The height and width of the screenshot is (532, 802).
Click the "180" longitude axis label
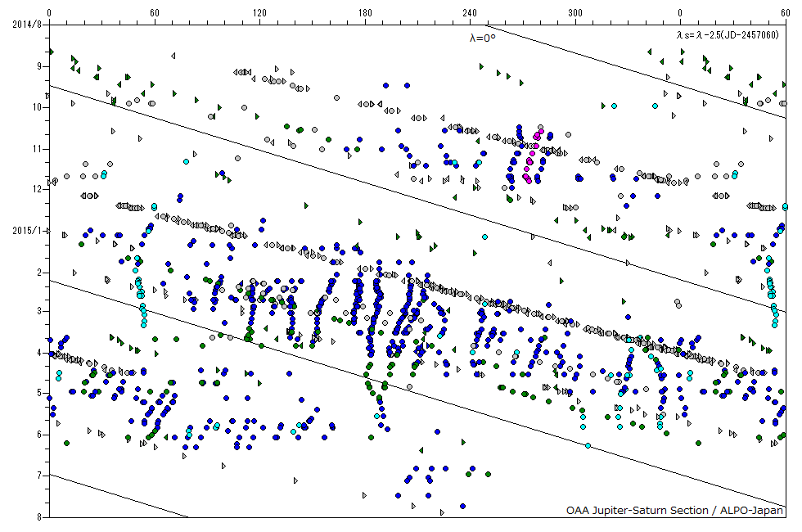click(365, 13)
